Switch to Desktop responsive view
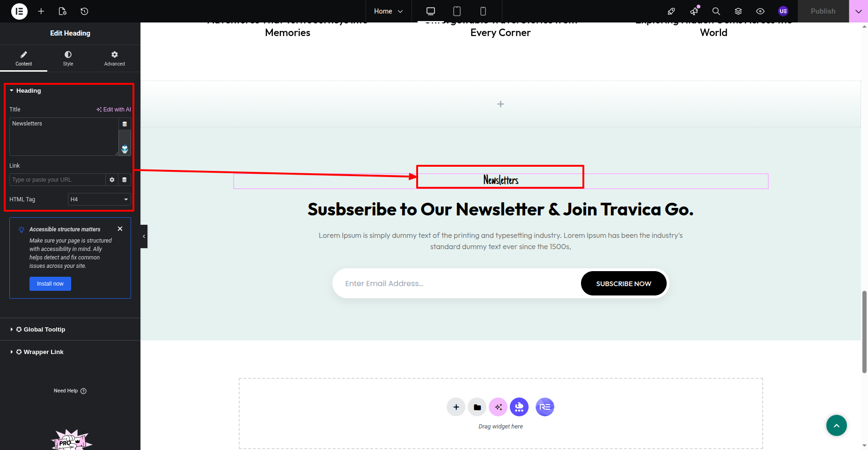This screenshot has width=868, height=450. (x=431, y=11)
